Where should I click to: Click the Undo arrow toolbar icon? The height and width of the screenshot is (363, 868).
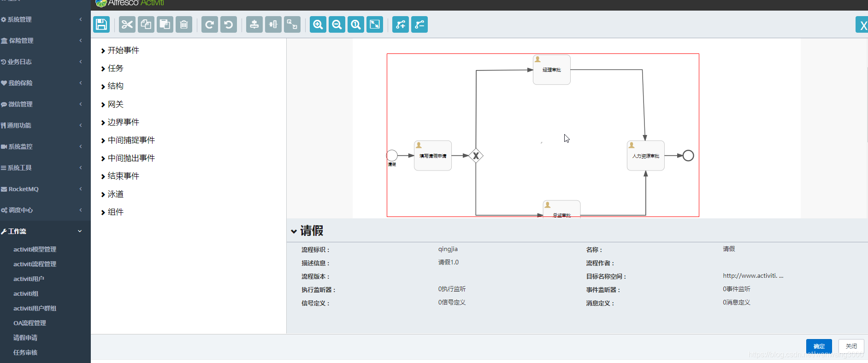229,24
